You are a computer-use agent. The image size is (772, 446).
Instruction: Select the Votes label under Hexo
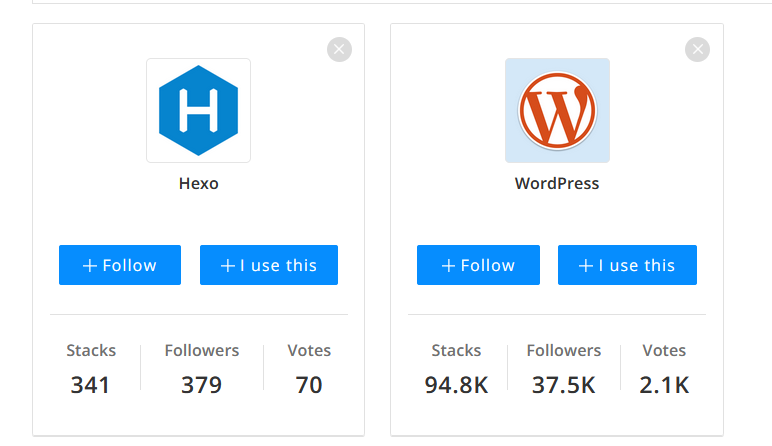coord(309,351)
